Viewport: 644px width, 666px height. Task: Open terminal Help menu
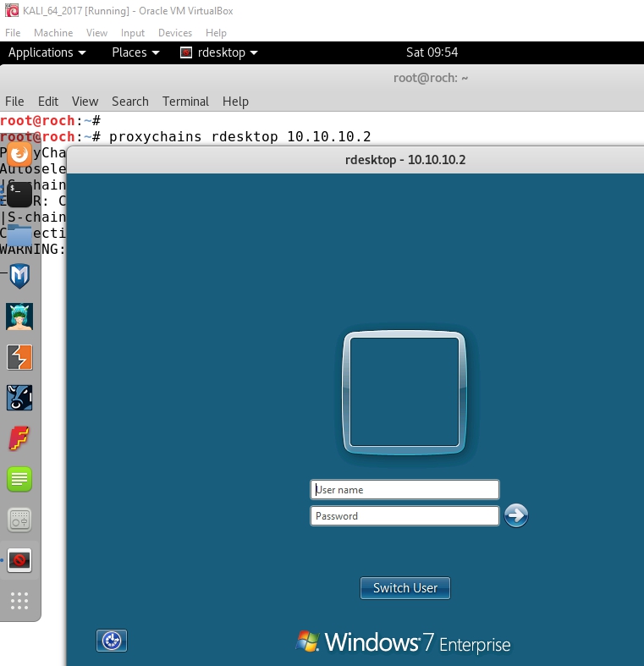(x=235, y=101)
